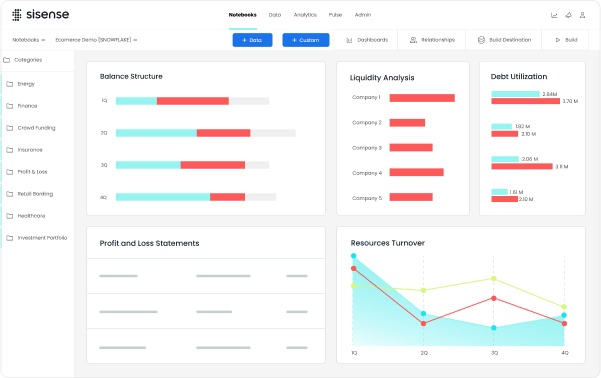Viewport: 601px width, 378px height.
Task: Select the Investment Portfolio category
Action: (38, 238)
